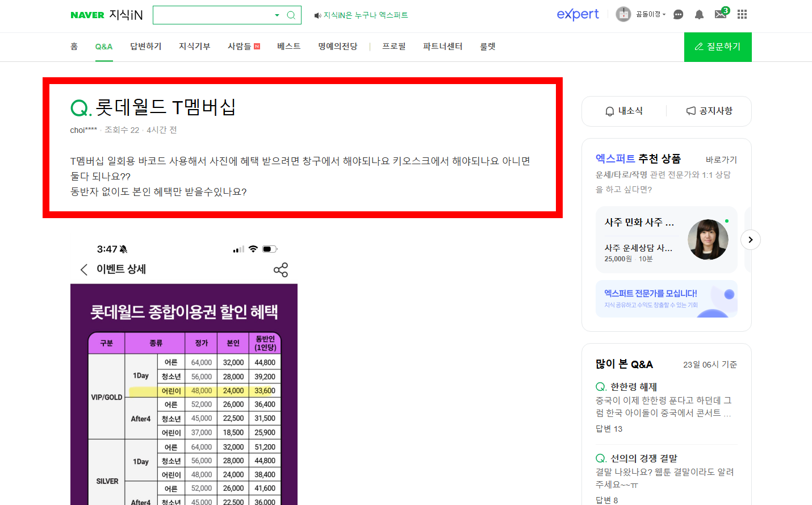The height and width of the screenshot is (505, 812).
Task: Open the 파트너센터 menu item
Action: coord(443,47)
